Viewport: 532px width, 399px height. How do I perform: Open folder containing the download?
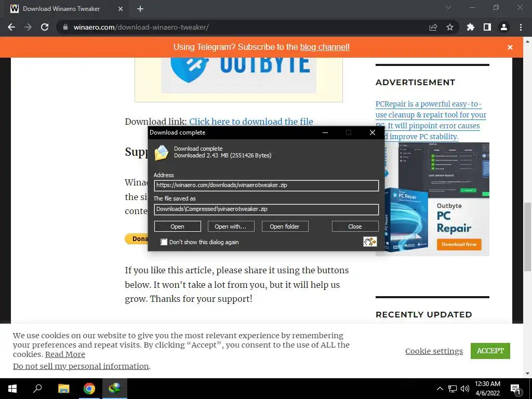285,227
